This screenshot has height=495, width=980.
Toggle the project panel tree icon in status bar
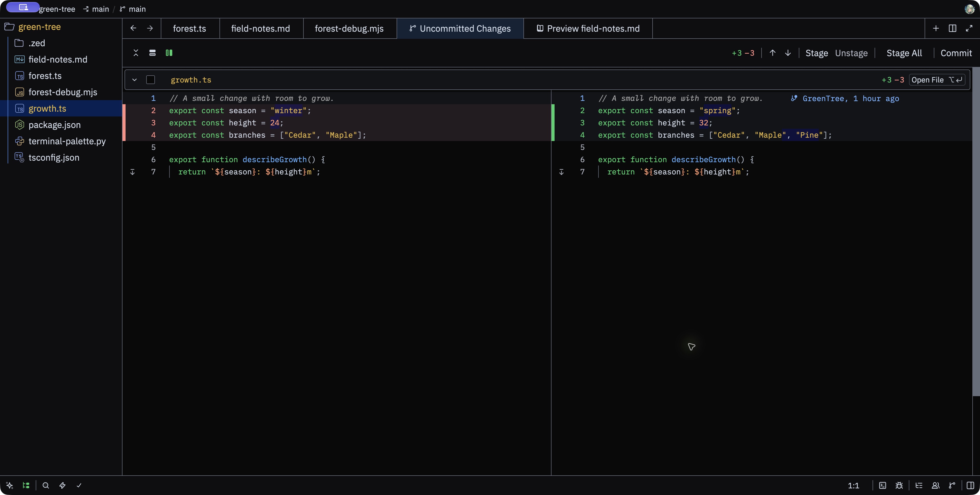point(26,486)
